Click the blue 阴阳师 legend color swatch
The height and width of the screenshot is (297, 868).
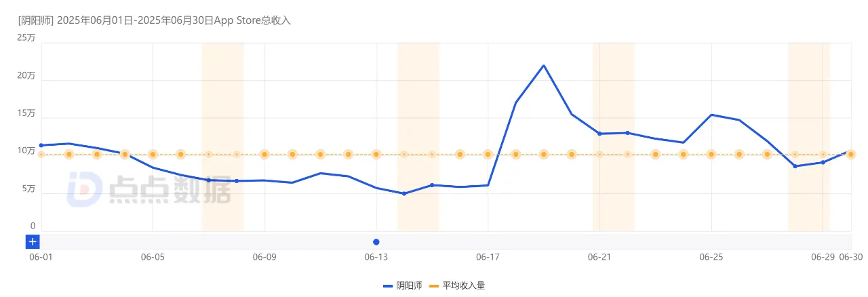388,286
